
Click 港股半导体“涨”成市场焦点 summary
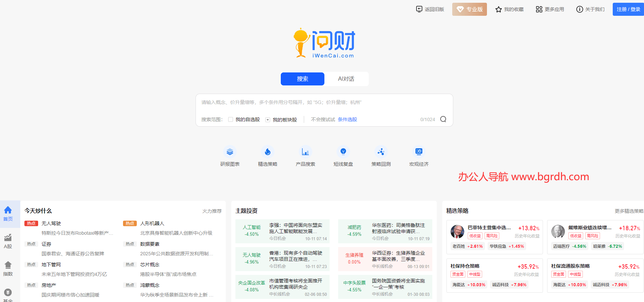click(168, 274)
